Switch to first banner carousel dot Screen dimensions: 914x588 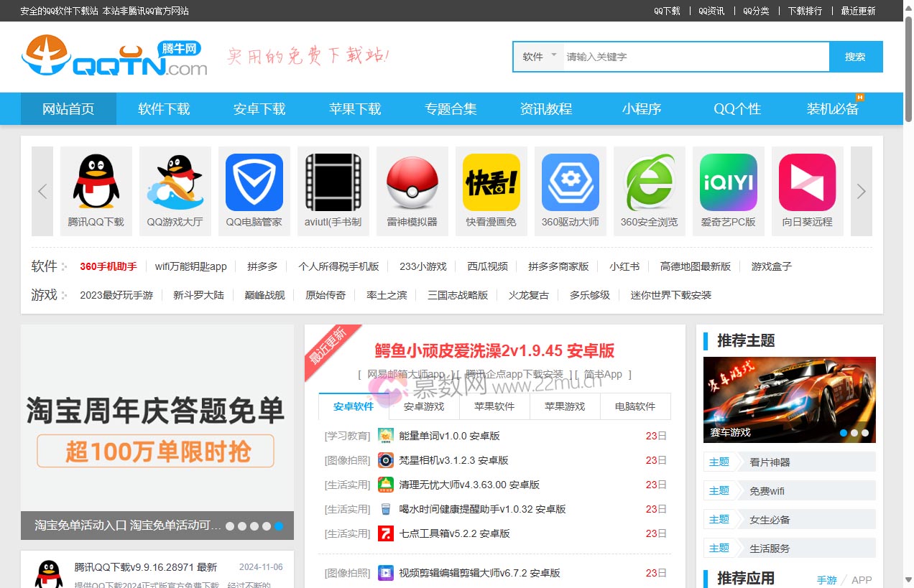coord(230,526)
